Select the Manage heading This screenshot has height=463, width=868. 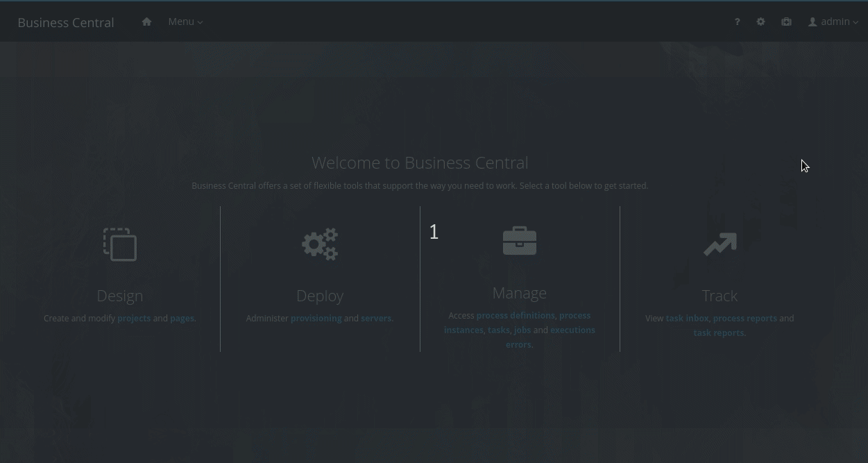pyautogui.click(x=520, y=293)
